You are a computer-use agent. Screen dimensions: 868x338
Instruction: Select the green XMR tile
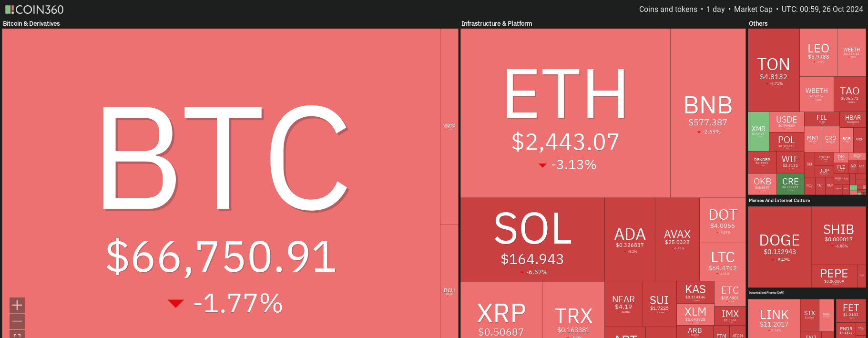pos(758,132)
